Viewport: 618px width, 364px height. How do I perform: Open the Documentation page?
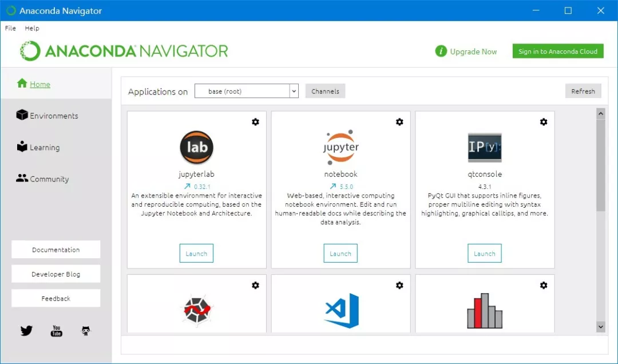click(56, 250)
